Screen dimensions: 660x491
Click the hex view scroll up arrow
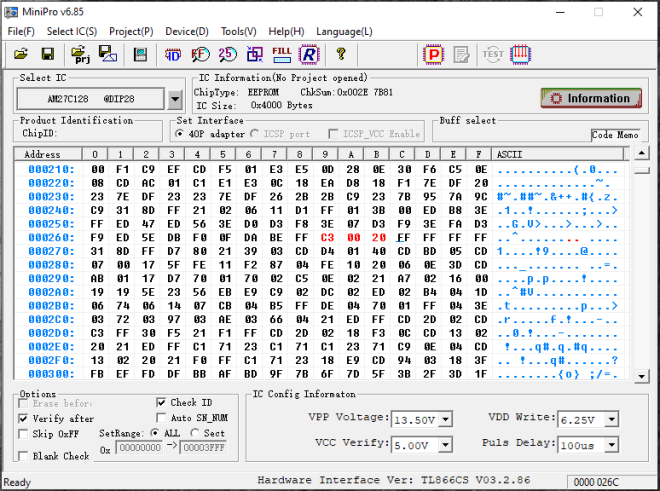(x=641, y=153)
